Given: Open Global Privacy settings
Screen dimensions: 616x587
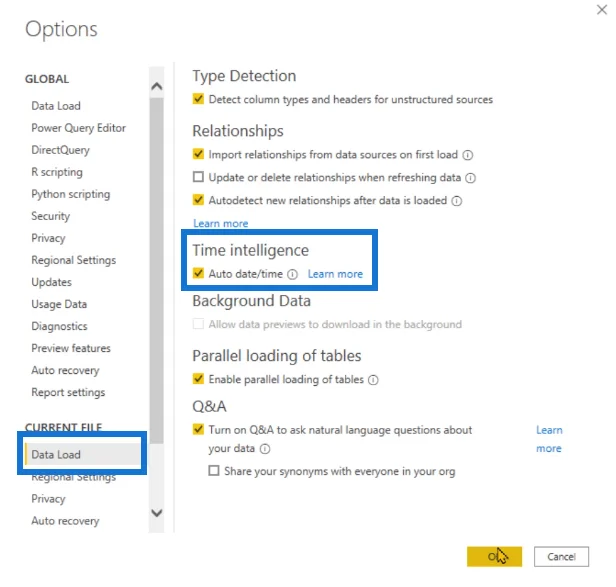Looking at the screenshot, I should [x=48, y=238].
